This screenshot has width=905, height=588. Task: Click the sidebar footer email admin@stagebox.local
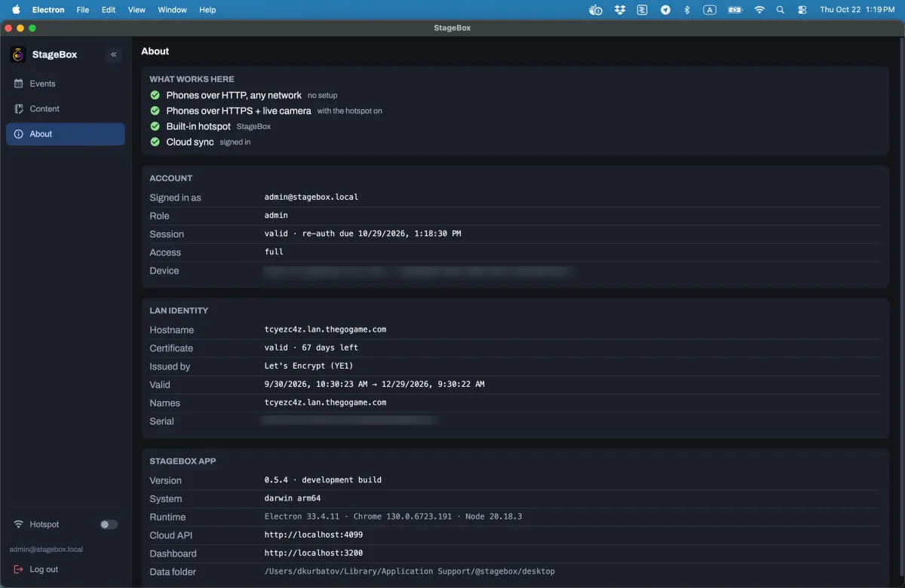(46, 550)
